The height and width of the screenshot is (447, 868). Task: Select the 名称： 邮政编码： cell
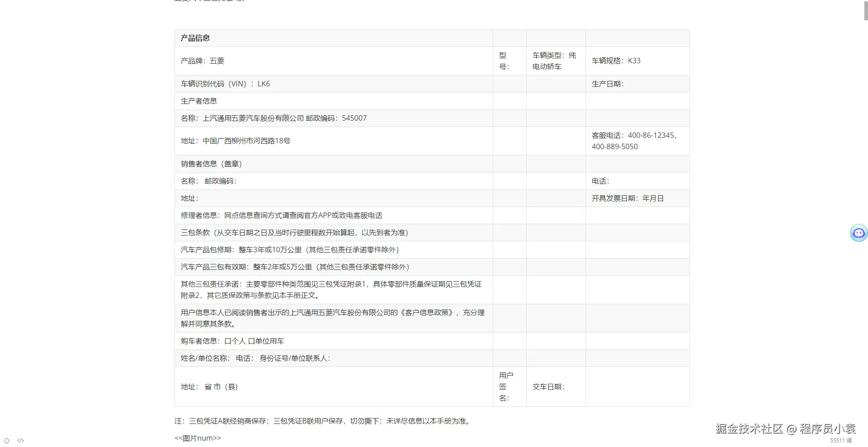pos(334,181)
